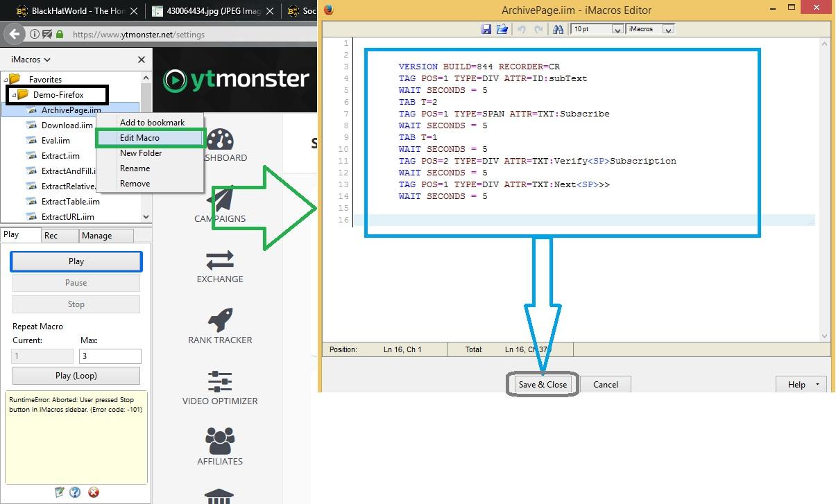This screenshot has height=504, width=836.
Task: Open the Dashboard gauge icon
Action: click(220, 139)
